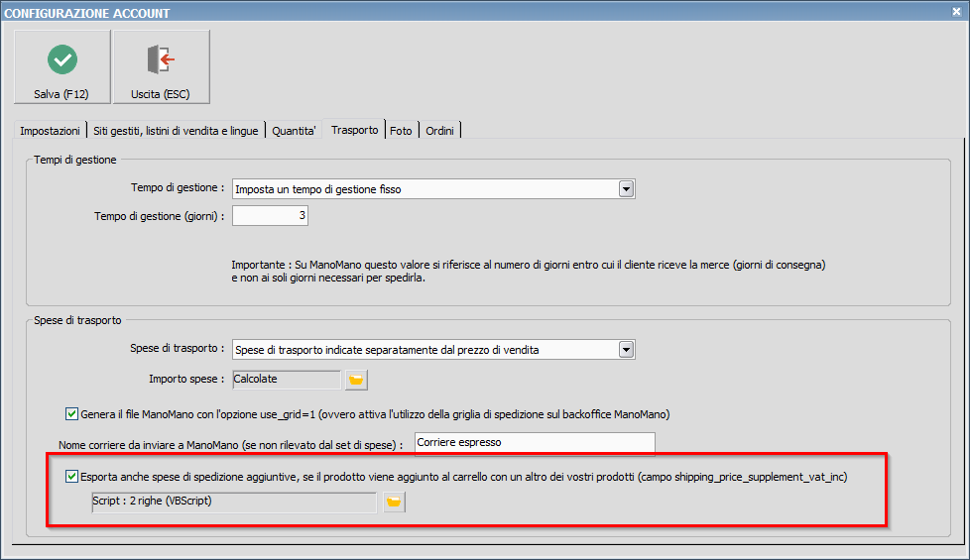Screen dimensions: 970x560
Task: Toggle Esporta anche spese di spedizione aggiuntive checkbox
Action: pyautogui.click(x=71, y=477)
